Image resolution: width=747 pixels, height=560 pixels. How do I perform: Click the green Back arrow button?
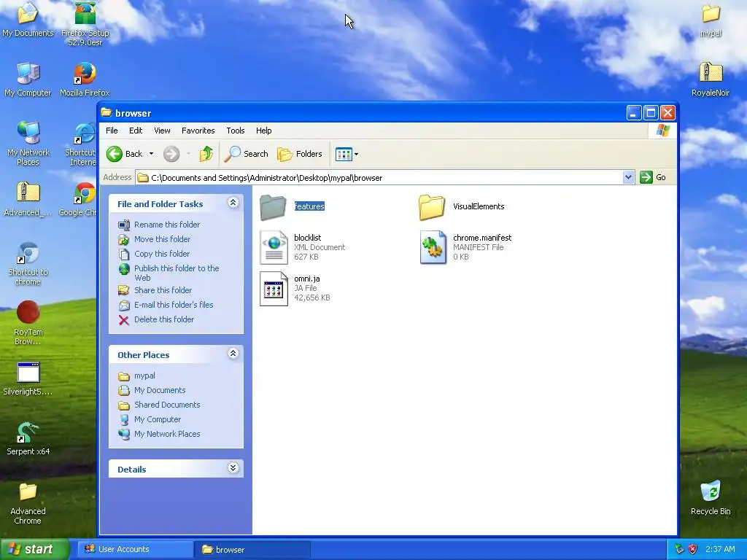115,154
